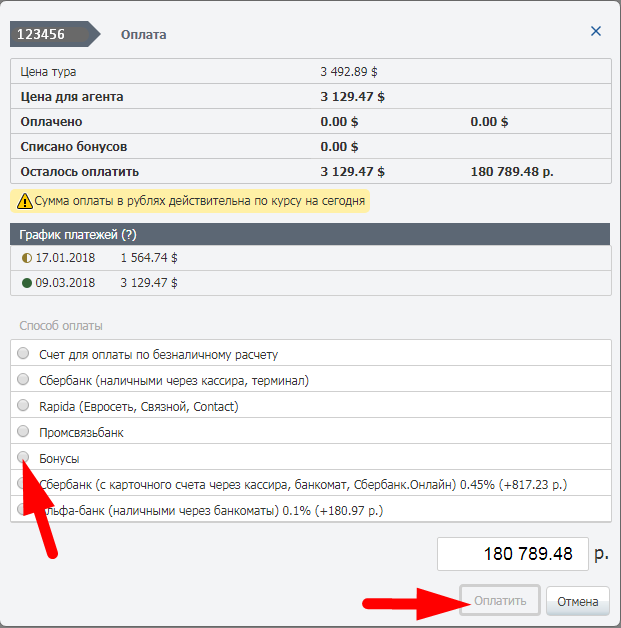
Task: Choose Сбербанк наличными через кассира, терминал
Action: coord(23,380)
